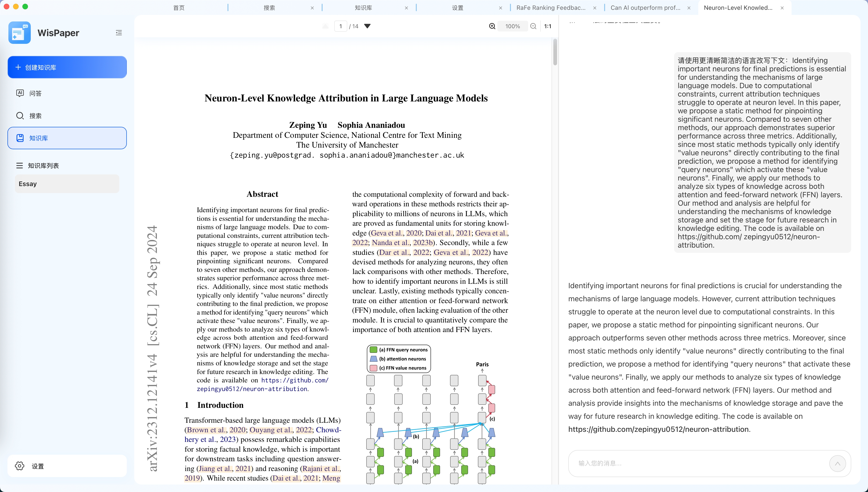
Task: Click 创建知识库 button
Action: point(67,67)
